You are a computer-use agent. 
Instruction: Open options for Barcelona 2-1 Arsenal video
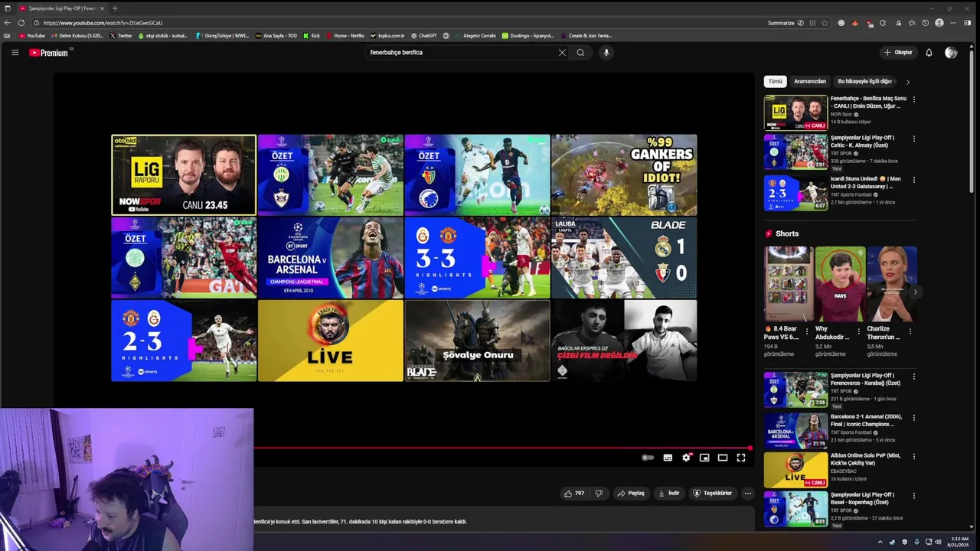[913, 418]
